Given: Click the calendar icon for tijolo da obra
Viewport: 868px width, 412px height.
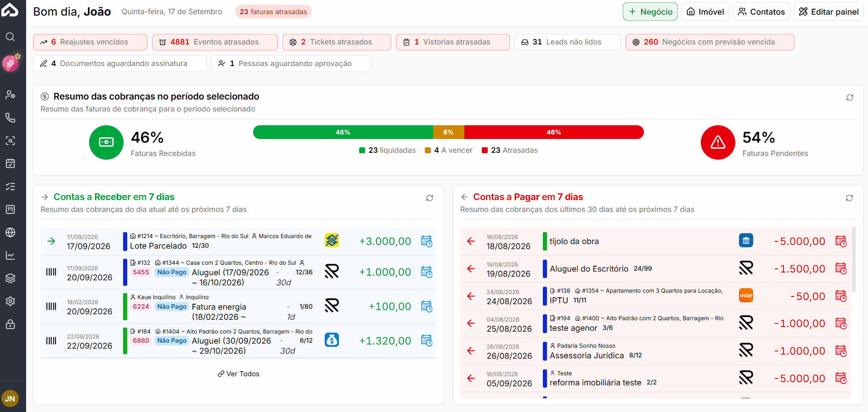Looking at the screenshot, I should [x=841, y=241].
